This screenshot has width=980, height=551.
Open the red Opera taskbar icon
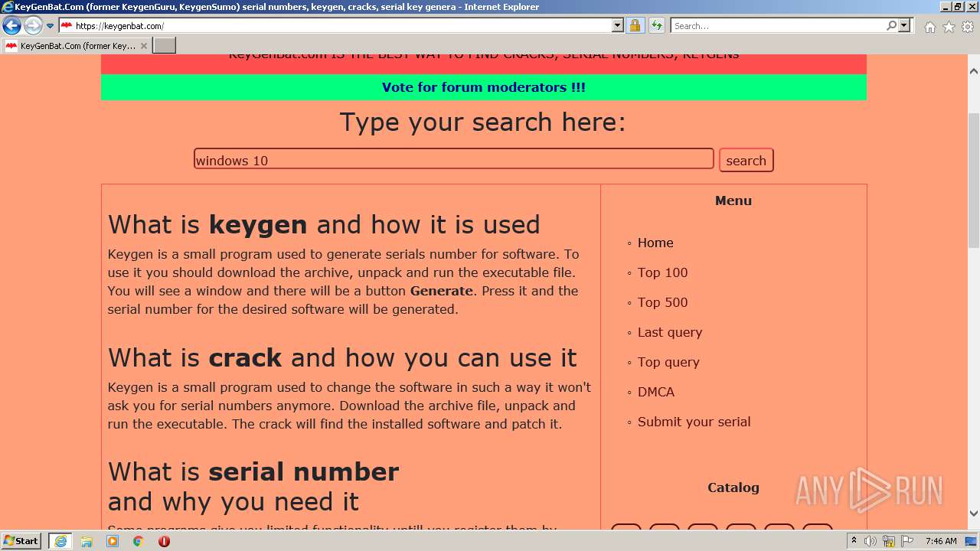(165, 541)
